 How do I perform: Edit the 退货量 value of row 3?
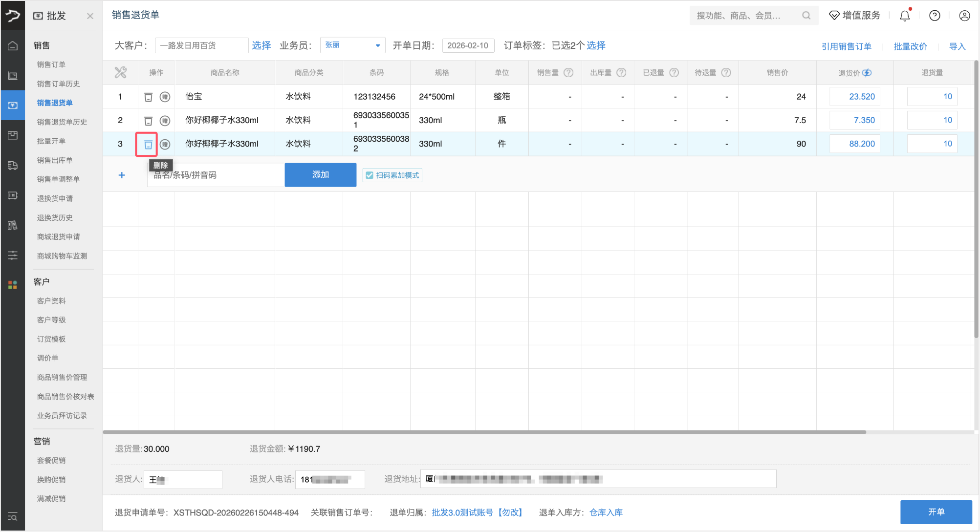(x=932, y=143)
